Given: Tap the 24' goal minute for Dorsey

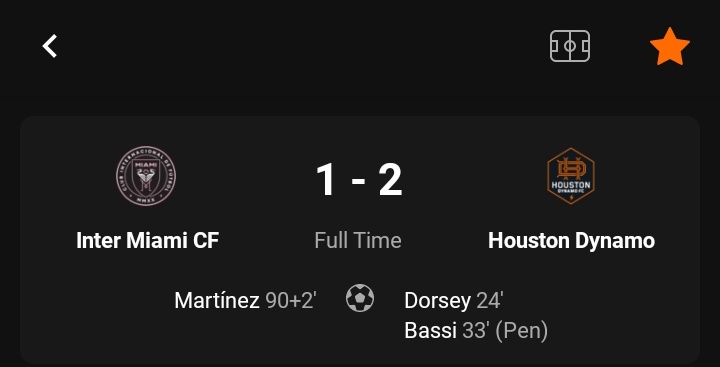Looking at the screenshot, I should click(x=490, y=301).
